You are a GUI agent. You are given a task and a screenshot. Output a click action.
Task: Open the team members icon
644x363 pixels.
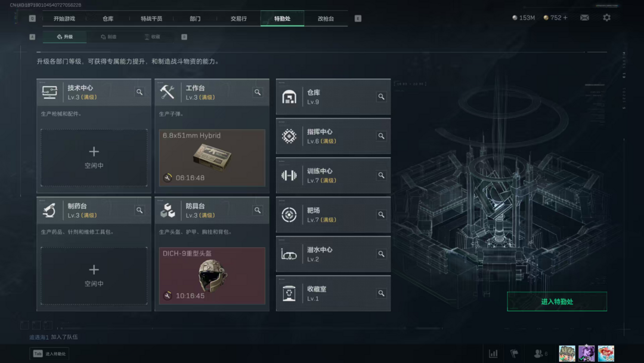540,353
